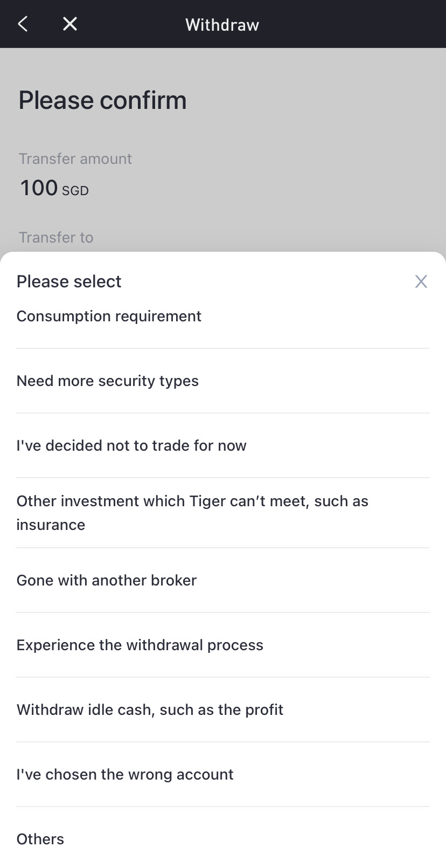Select Other investment which Tiger can't meet
The width and height of the screenshot is (446, 868).
point(192,513)
